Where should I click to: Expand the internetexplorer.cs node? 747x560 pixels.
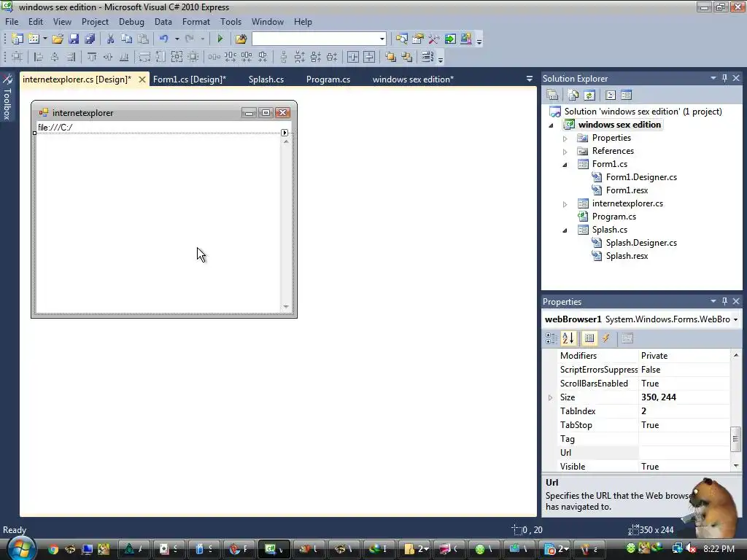pos(565,204)
